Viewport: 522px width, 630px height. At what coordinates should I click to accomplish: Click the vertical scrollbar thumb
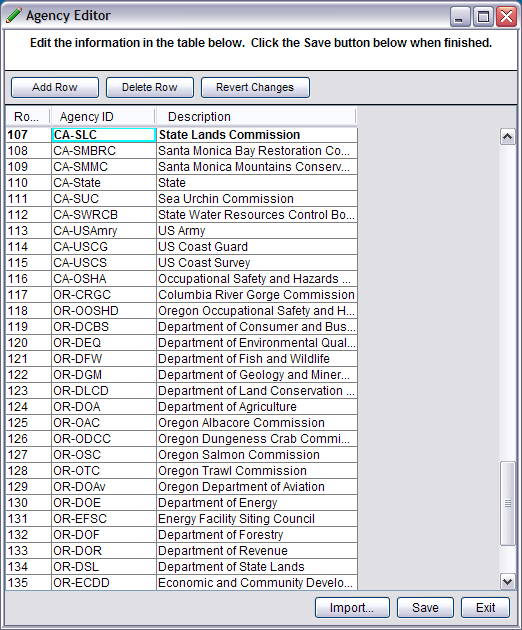[x=508, y=503]
